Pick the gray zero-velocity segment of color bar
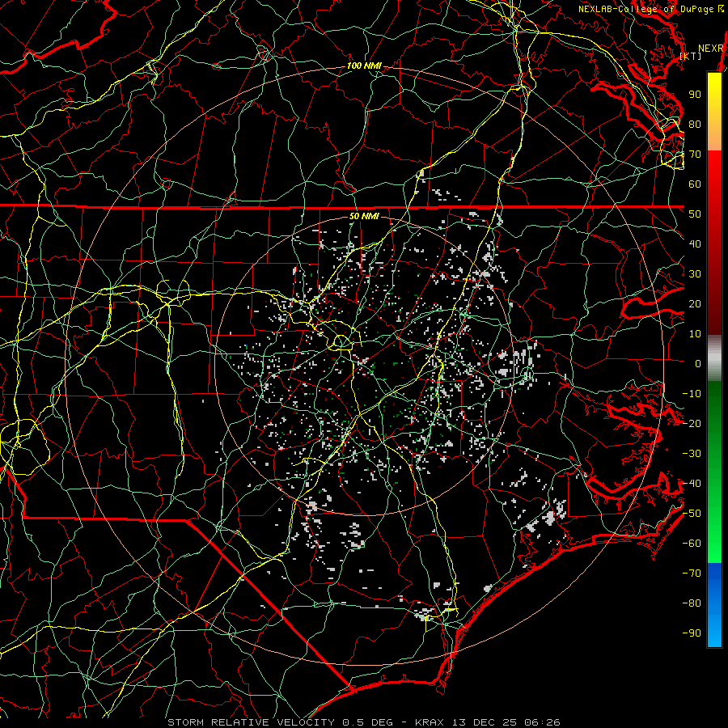This screenshot has height=728, width=728. coord(714,358)
